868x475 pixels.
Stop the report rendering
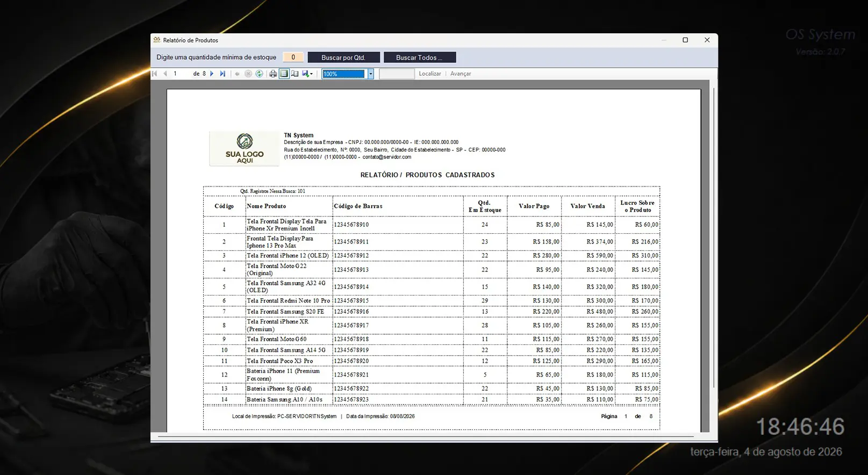coord(248,74)
